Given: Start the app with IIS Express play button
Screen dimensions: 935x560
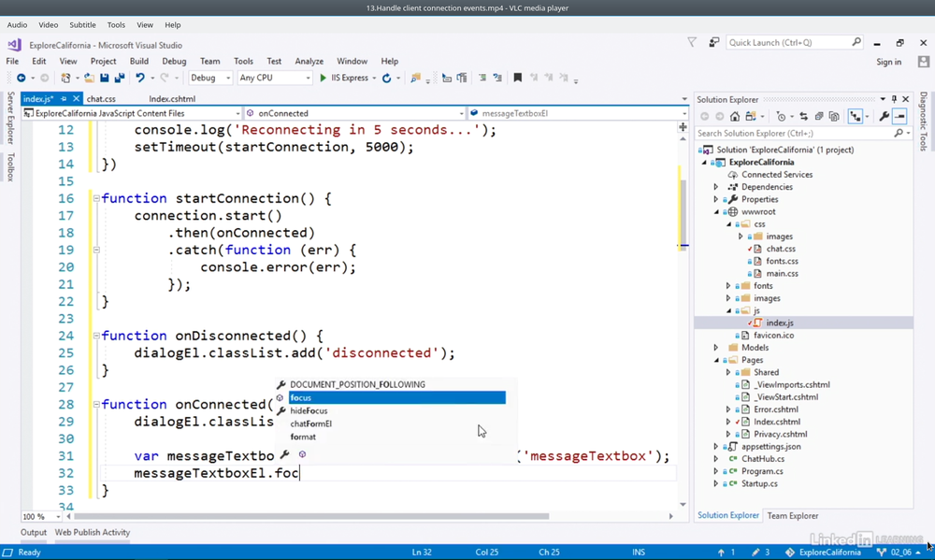Looking at the screenshot, I should [324, 79].
